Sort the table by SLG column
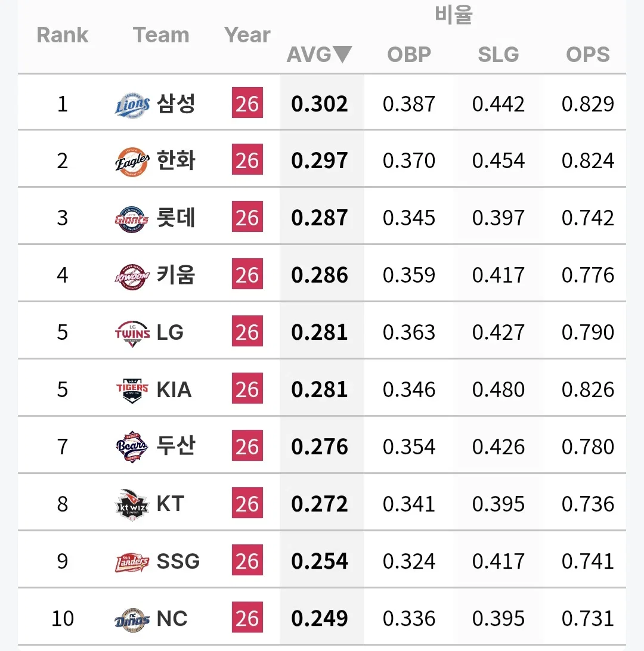Screen dimensions: 644x651 [499, 54]
